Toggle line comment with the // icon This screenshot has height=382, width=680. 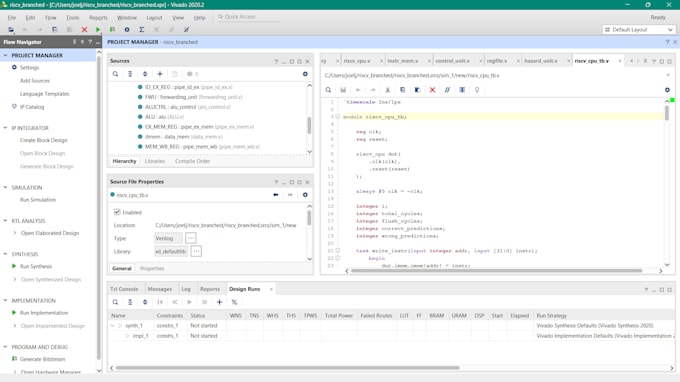pos(447,90)
